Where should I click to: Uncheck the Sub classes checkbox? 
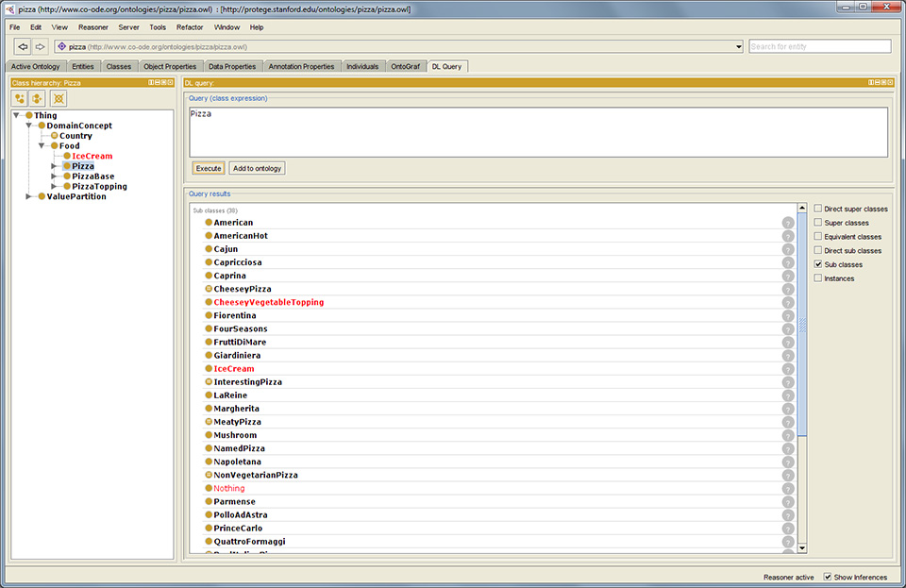[818, 264]
